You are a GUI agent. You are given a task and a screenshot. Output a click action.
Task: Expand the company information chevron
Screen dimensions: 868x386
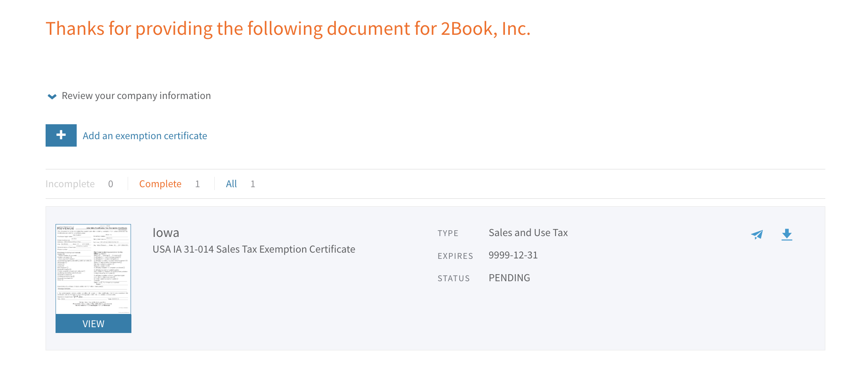[52, 96]
